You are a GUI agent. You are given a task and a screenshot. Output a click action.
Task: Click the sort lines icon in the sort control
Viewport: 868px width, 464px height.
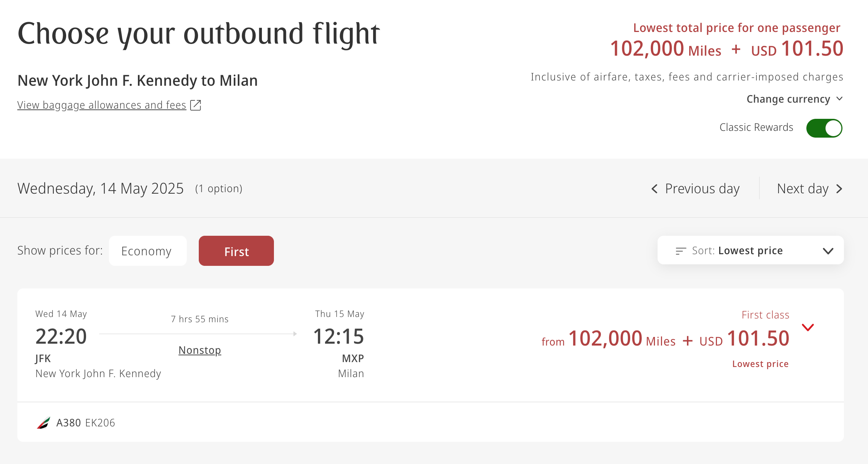pyautogui.click(x=681, y=250)
